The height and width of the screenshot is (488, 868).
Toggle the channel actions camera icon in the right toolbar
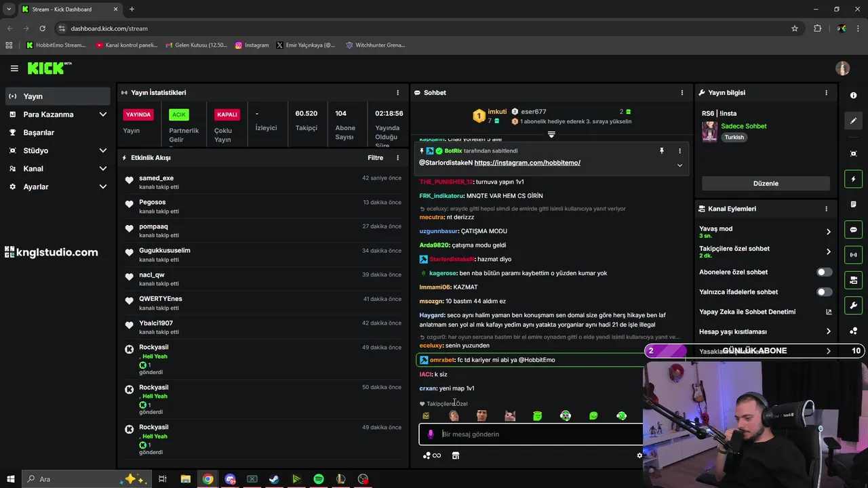pyautogui.click(x=853, y=280)
